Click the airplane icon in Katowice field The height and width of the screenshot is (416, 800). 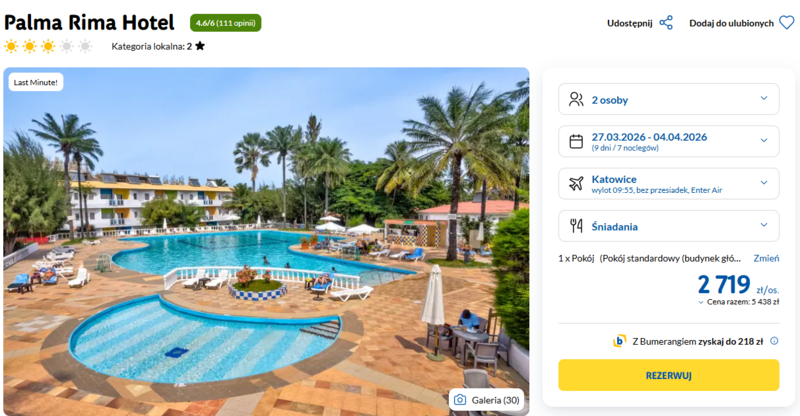pos(576,183)
